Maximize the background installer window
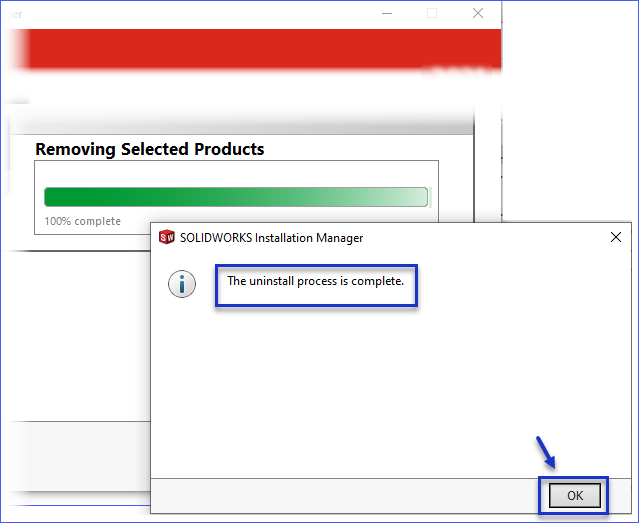639x523 pixels. coord(432,13)
